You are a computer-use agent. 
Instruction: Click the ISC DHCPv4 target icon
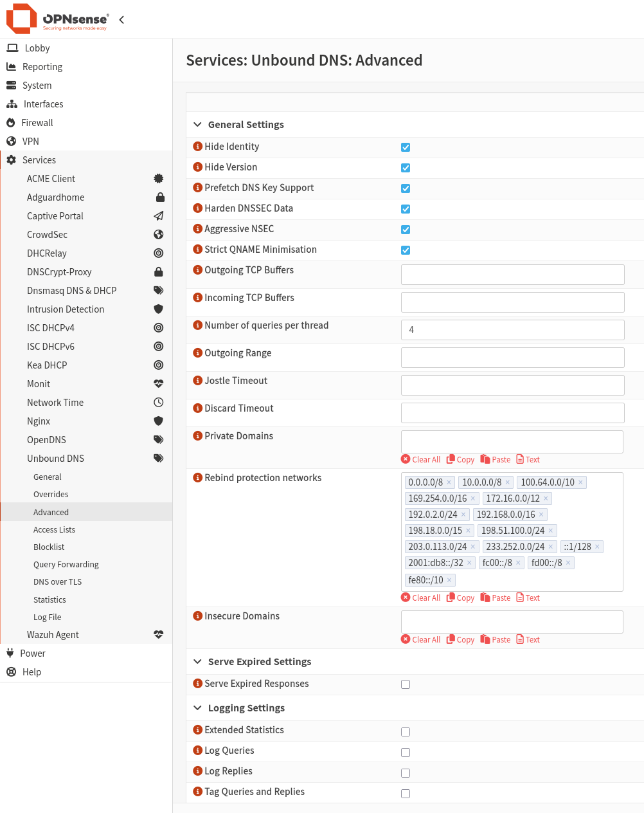159,327
